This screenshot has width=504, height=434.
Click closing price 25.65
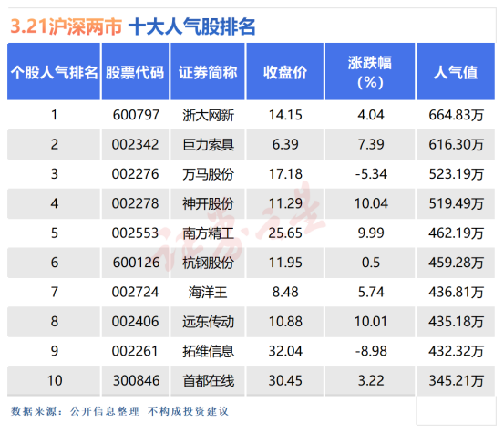[285, 233]
